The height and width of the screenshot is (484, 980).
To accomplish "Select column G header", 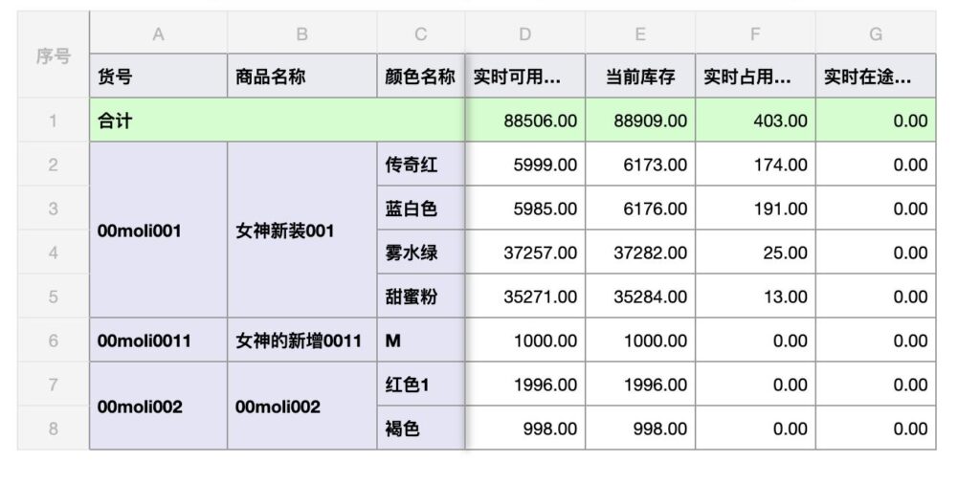I will pyautogui.click(x=876, y=33).
